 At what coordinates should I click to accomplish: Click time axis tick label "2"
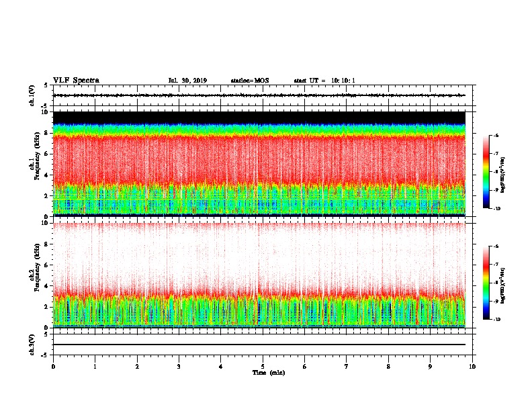tap(137, 367)
